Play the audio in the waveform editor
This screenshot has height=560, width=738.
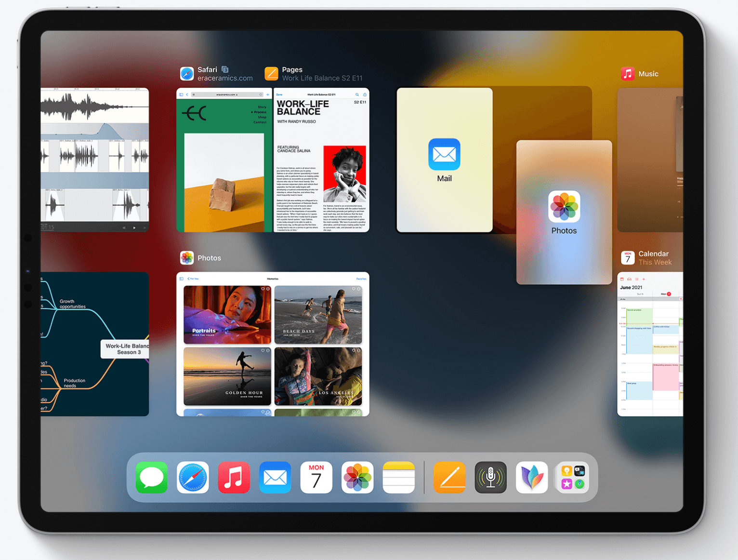pyautogui.click(x=134, y=227)
